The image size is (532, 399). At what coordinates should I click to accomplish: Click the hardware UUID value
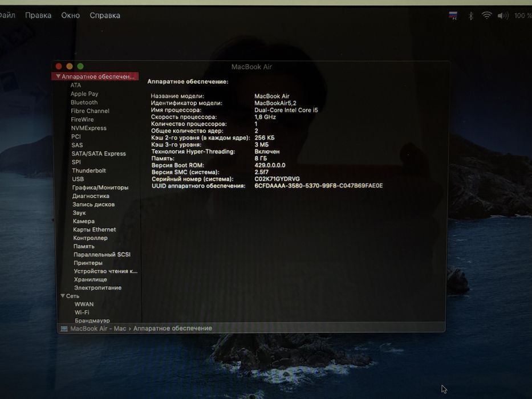tap(318, 186)
